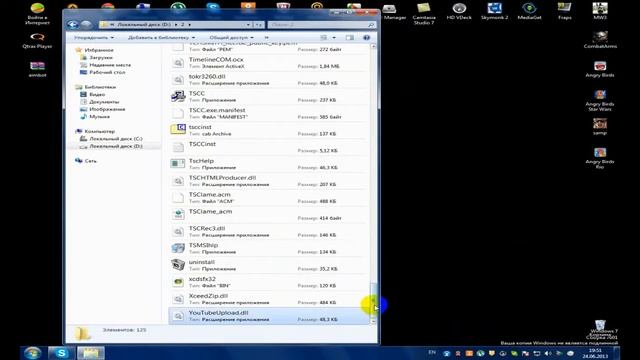The width and height of the screenshot is (640, 360).
Task: Open the Упорядочить menu
Action: (x=94, y=38)
